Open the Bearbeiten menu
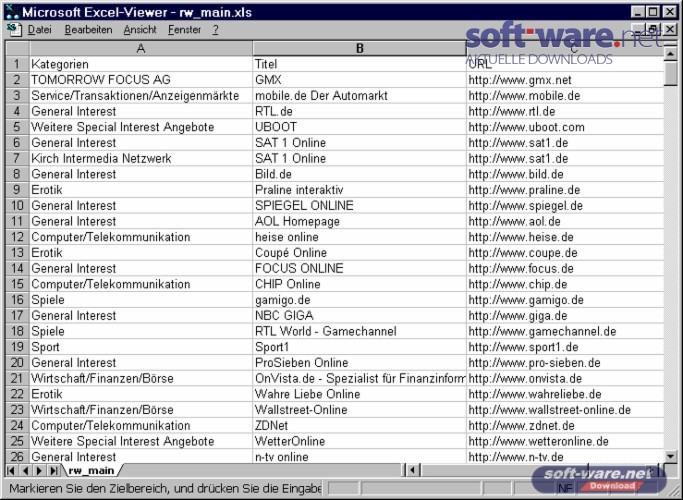Screen dimensions: 683x500 (x=88, y=30)
